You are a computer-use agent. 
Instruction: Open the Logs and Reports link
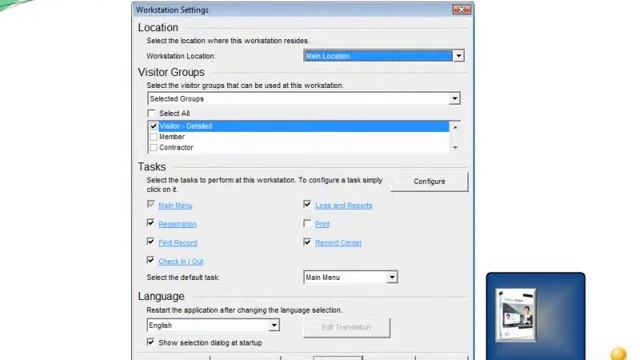(x=344, y=205)
